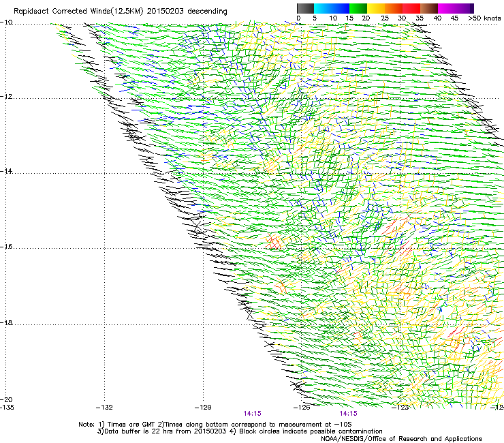Screen dimensions: 504x443
Task: Select the '-132' longitude axis label
Action: pos(104,408)
